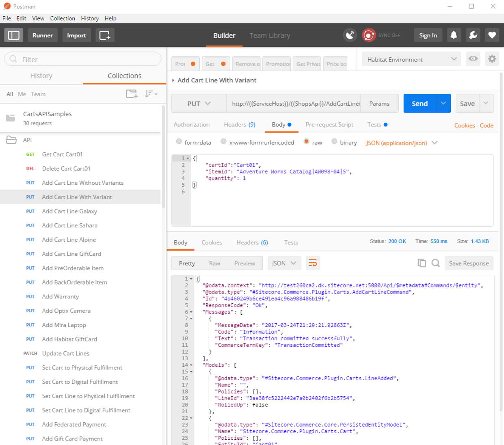This screenshot has height=445, width=504.
Task: Open the PUT method dropdown
Action: [199, 104]
